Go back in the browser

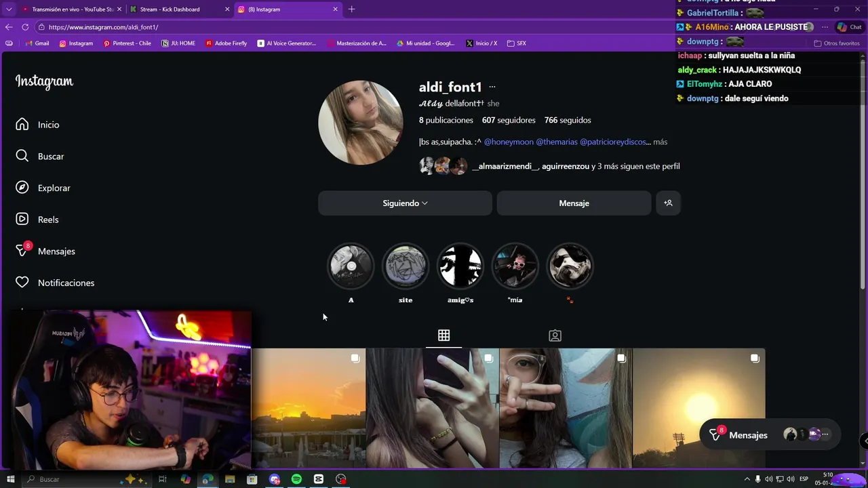[x=9, y=27]
